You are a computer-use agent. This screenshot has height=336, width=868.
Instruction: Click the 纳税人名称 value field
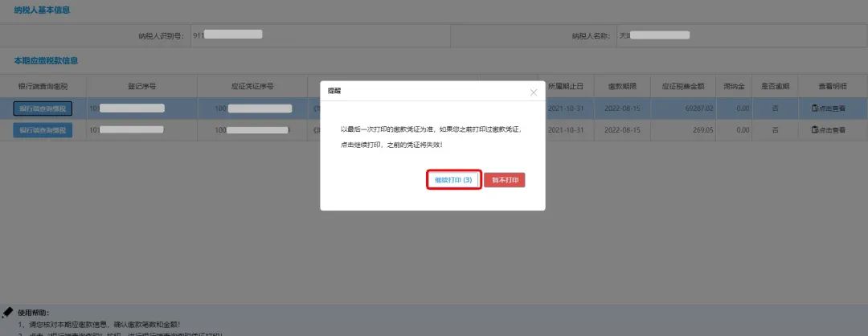pos(741,35)
